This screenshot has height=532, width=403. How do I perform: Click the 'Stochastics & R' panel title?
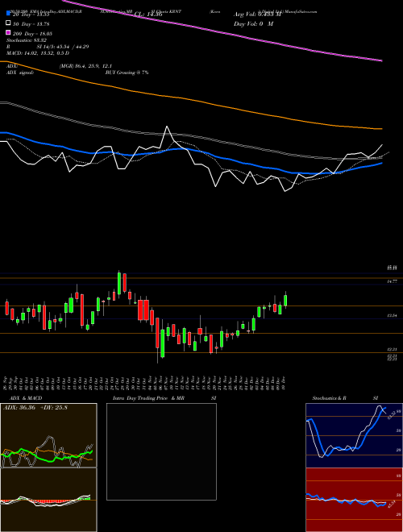[329, 398]
